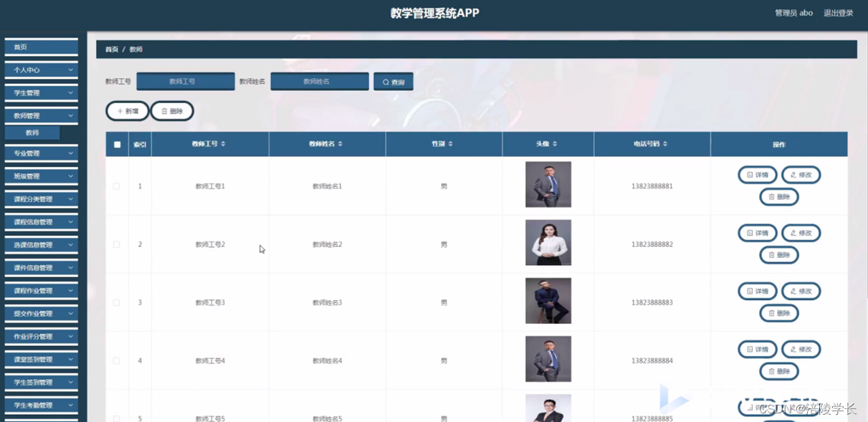Select the 教师 submenu item
Screen dimensions: 868x422
click(x=32, y=133)
